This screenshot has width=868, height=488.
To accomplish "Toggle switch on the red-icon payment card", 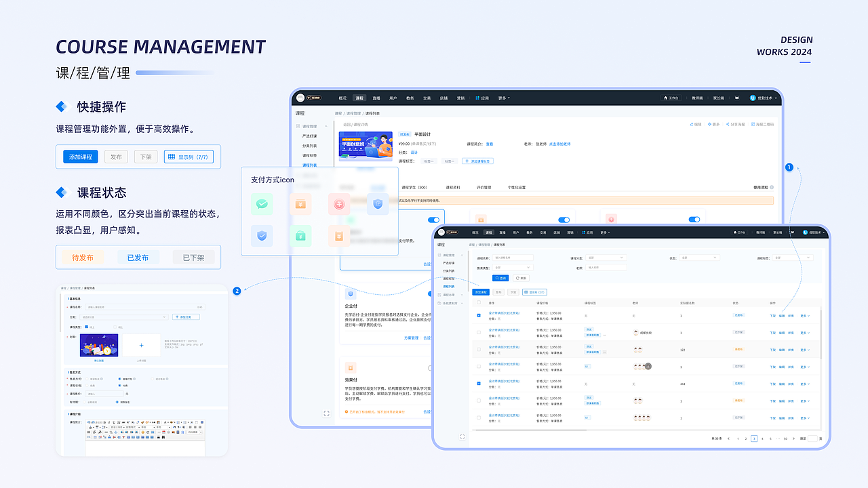I will tap(694, 220).
